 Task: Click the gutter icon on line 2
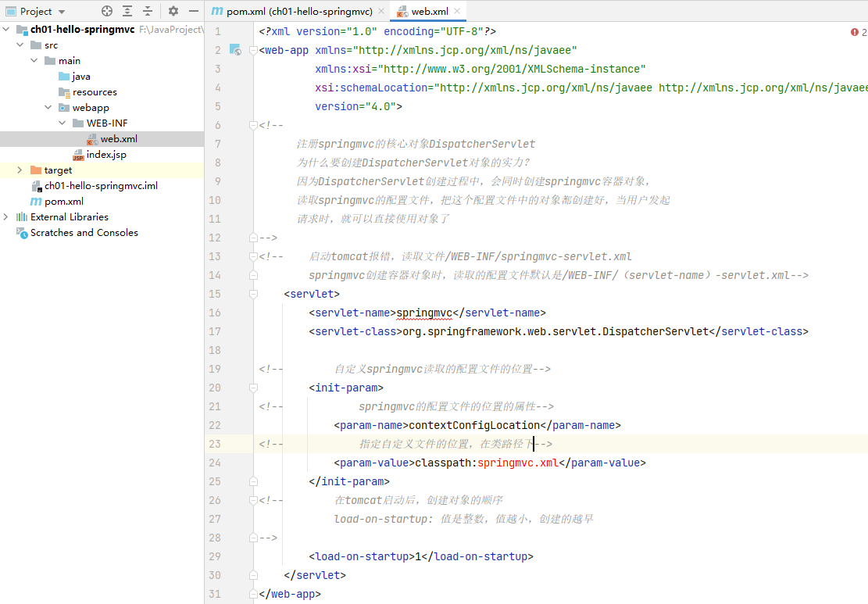coord(235,50)
